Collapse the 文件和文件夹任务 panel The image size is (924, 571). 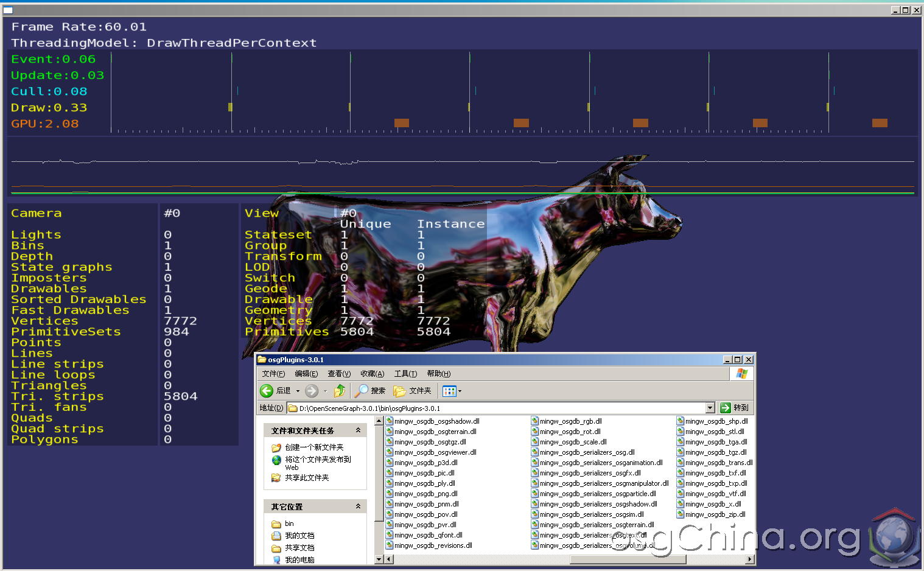coord(358,430)
